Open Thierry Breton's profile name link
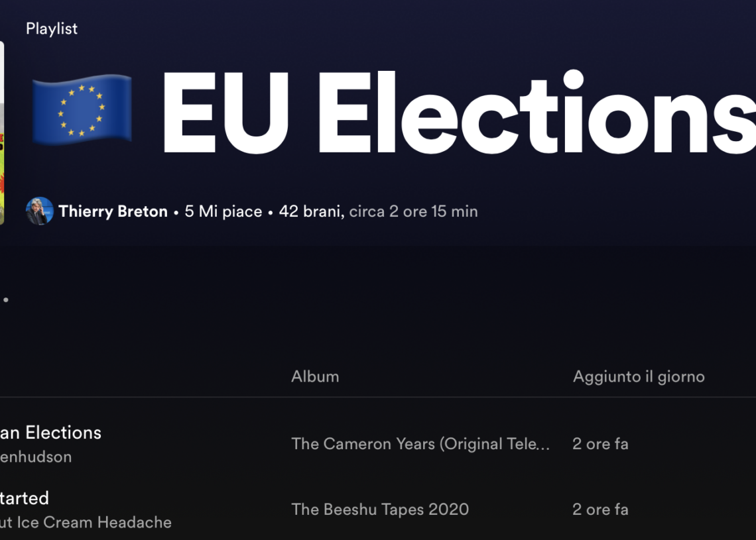The image size is (756, 540). coord(113,211)
